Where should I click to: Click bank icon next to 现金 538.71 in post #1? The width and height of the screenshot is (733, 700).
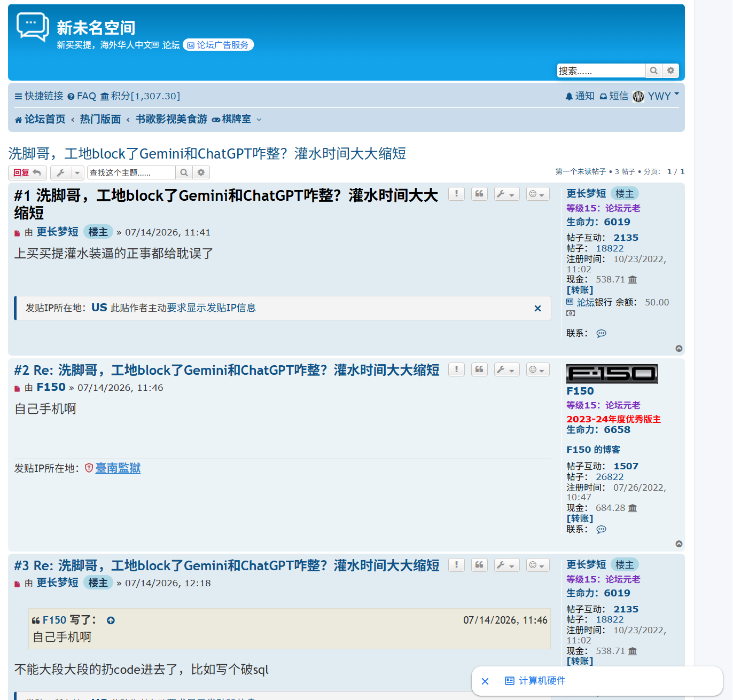tap(633, 279)
